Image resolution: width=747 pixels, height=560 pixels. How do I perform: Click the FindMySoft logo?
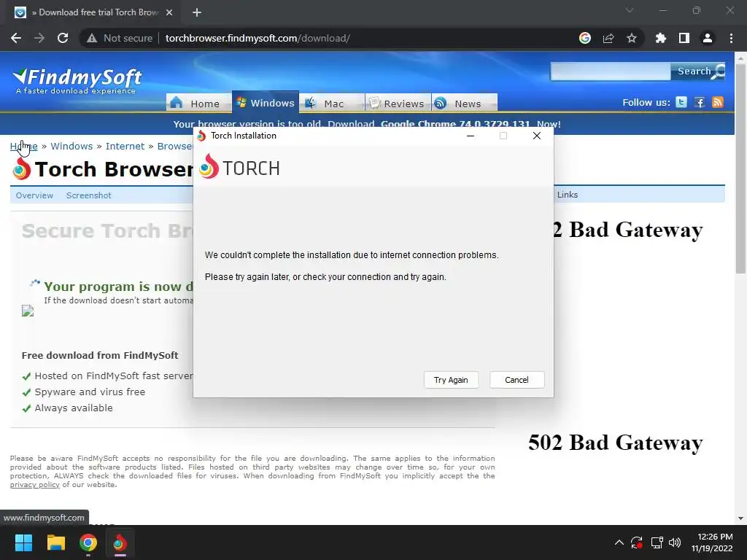coord(77,80)
